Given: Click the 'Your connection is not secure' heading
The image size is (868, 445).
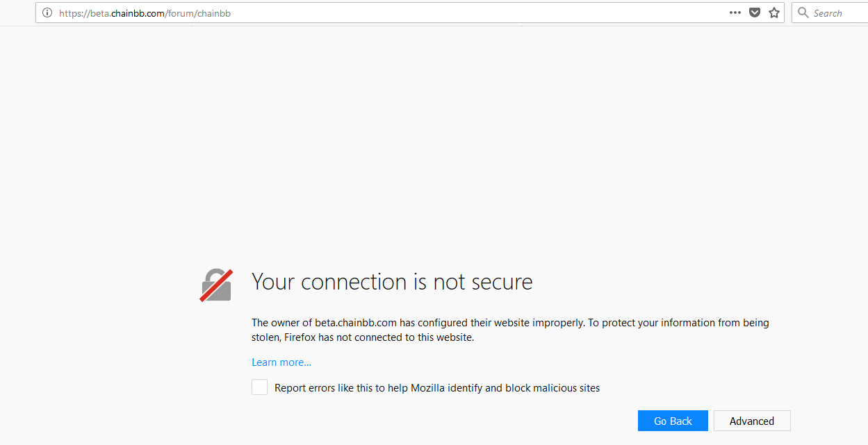Looking at the screenshot, I should pyautogui.click(x=392, y=282).
